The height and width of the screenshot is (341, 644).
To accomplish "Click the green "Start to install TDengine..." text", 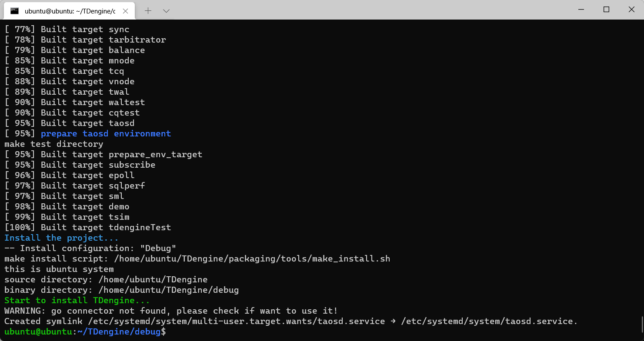I will coord(77,301).
